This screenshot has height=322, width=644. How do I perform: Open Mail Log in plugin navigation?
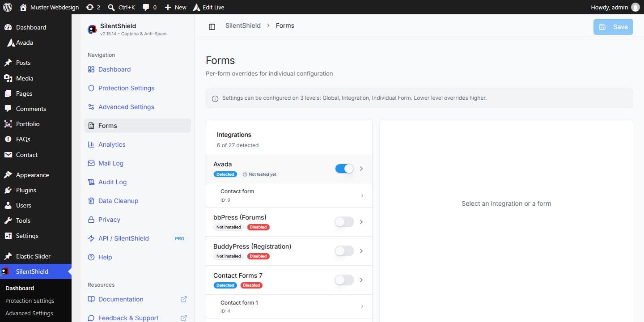point(137,163)
